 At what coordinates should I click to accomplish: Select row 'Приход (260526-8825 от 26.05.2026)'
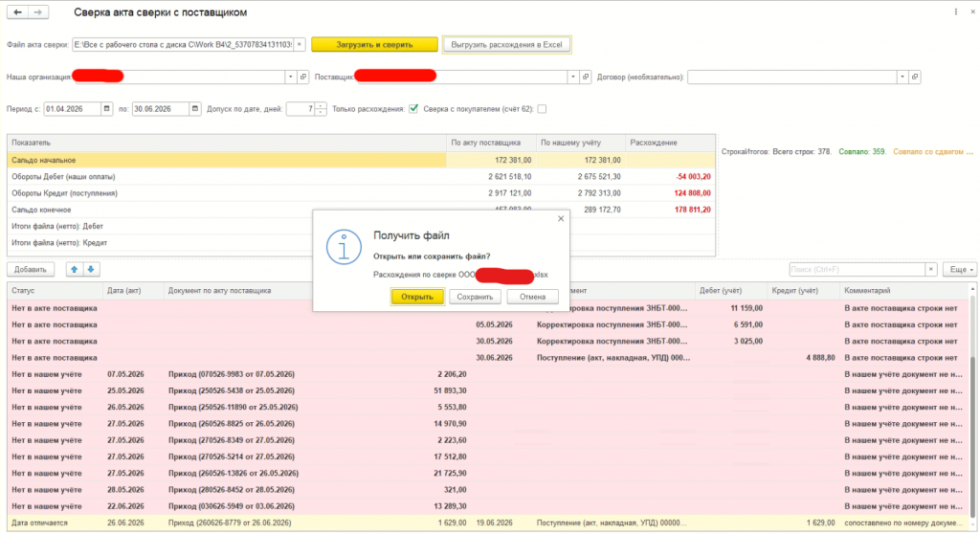(x=488, y=423)
